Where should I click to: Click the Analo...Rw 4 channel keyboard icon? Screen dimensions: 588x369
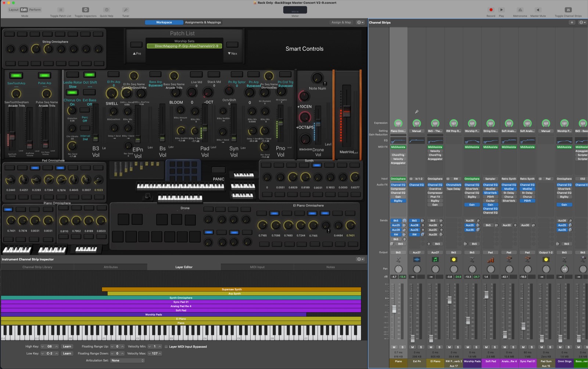[x=509, y=260]
